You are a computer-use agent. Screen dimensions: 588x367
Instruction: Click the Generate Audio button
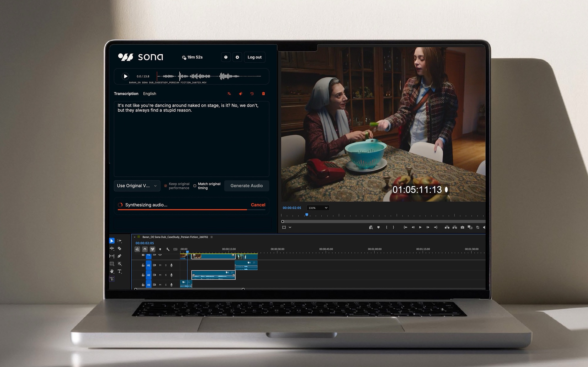click(x=247, y=186)
